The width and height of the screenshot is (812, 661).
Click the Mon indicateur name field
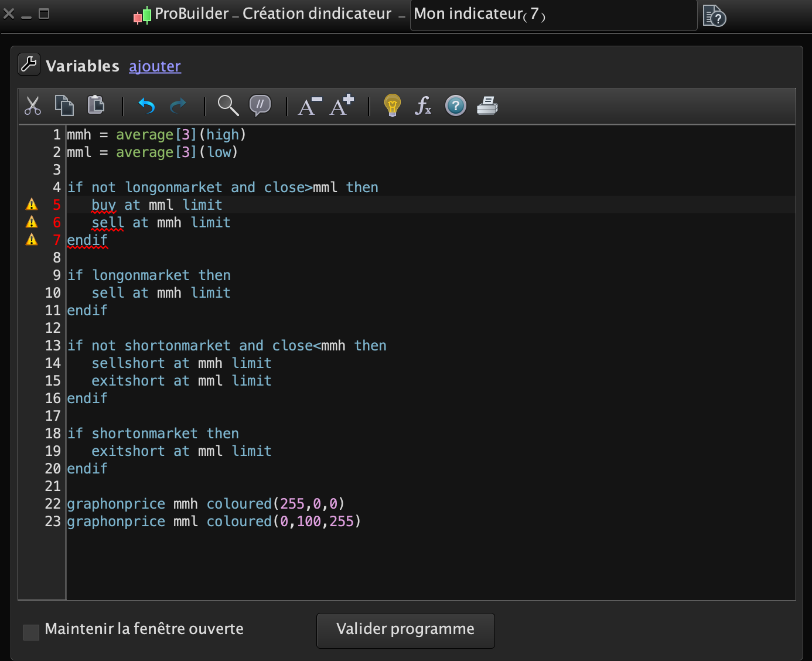coord(553,15)
